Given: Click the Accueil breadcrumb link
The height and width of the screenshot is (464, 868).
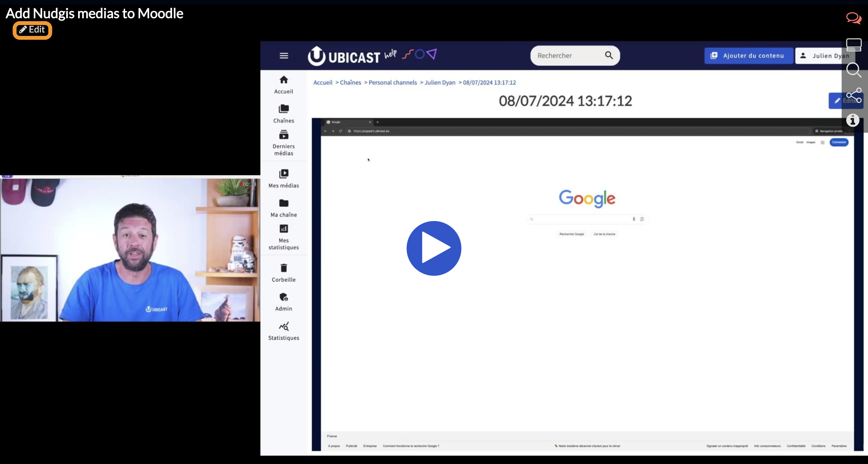Looking at the screenshot, I should coord(322,82).
